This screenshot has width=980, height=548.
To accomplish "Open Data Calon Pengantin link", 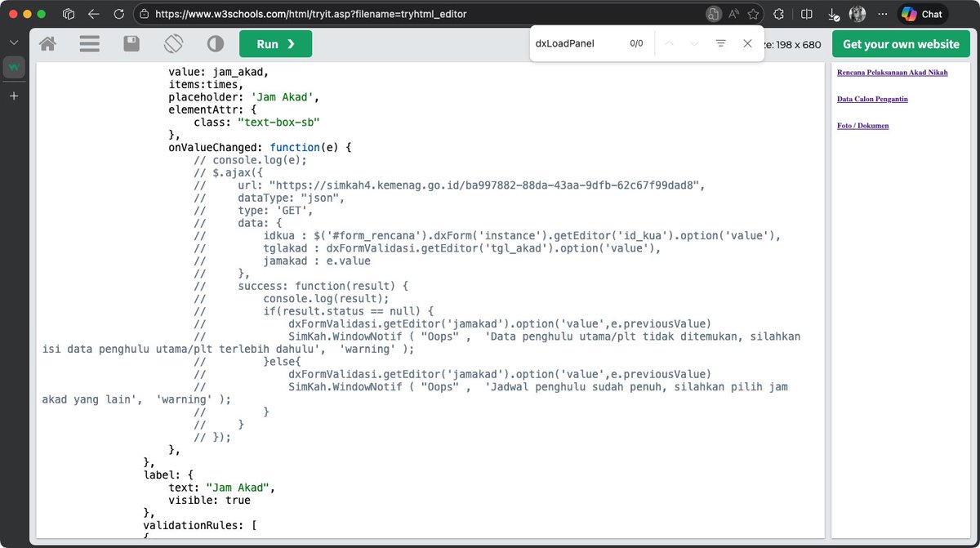I will click(872, 99).
